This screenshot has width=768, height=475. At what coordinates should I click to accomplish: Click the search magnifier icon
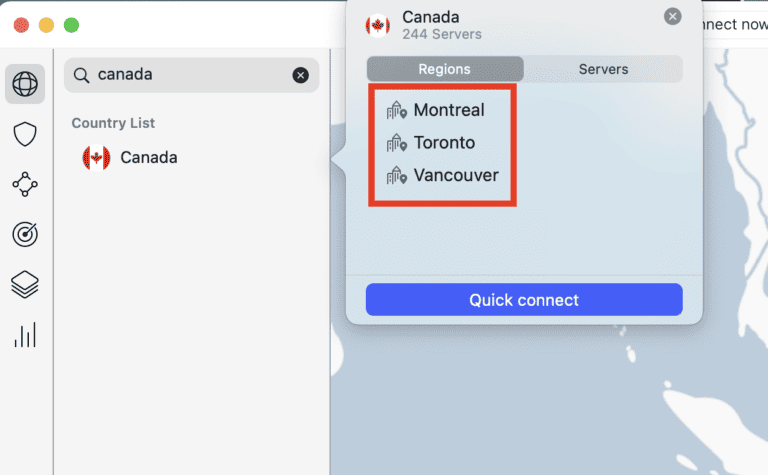pos(82,75)
